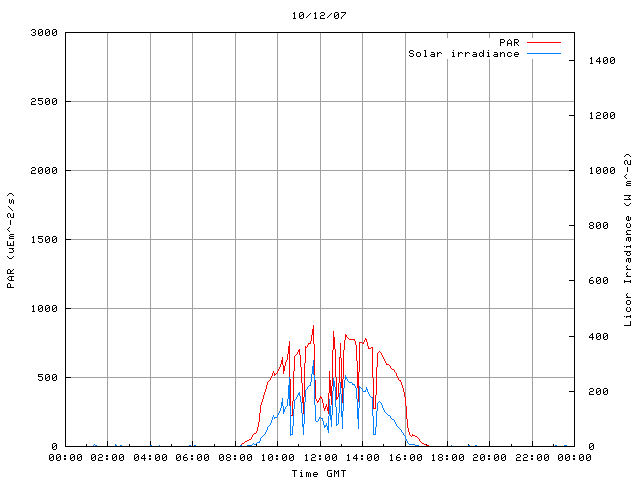Viewport: 640px width, 480px height.
Task: Click the time label 08:00
Action: pos(235,458)
